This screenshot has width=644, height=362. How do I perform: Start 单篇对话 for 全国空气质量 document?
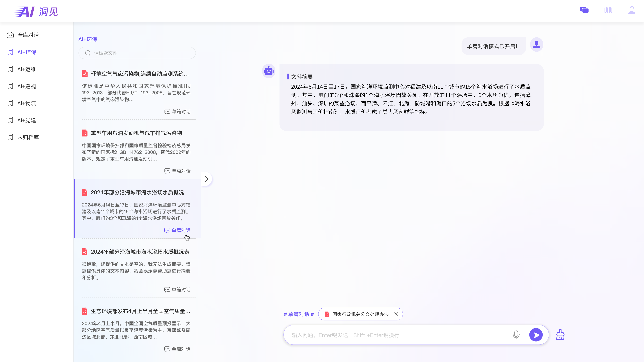177,349
